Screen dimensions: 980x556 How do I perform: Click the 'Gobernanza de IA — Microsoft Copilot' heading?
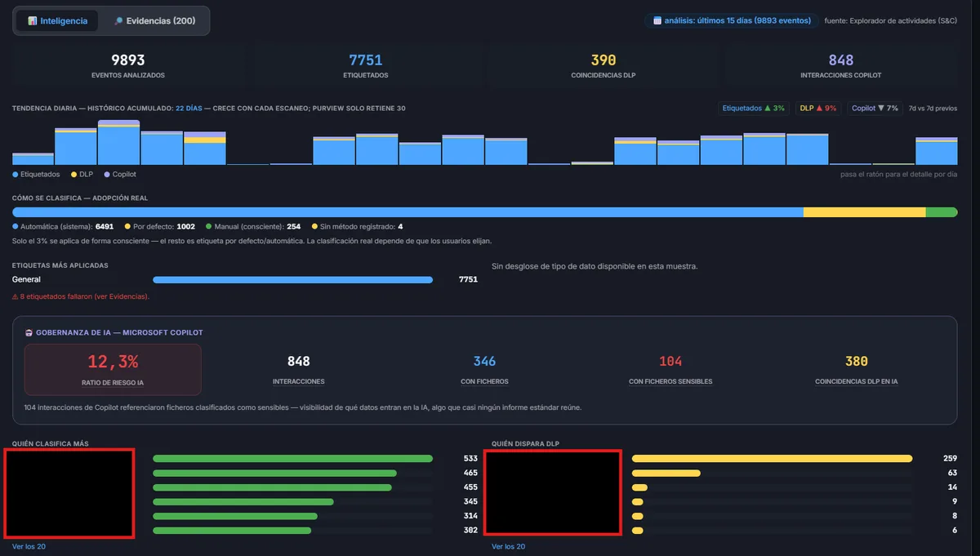pyautogui.click(x=119, y=332)
